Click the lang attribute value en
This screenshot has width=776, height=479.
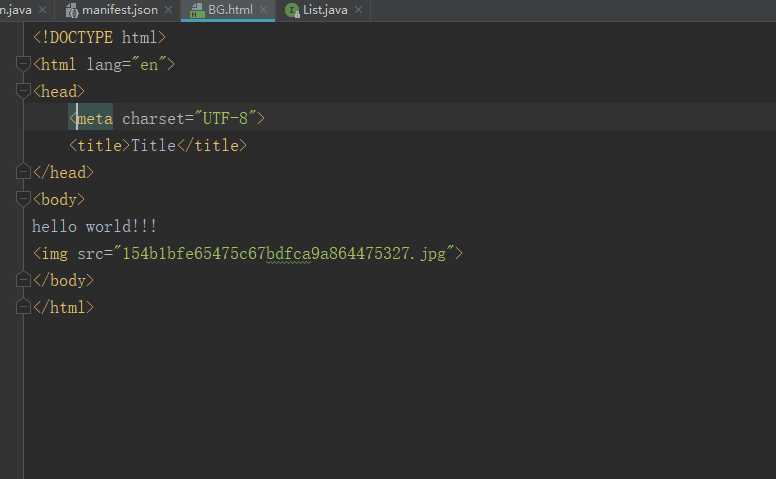tap(149, 64)
